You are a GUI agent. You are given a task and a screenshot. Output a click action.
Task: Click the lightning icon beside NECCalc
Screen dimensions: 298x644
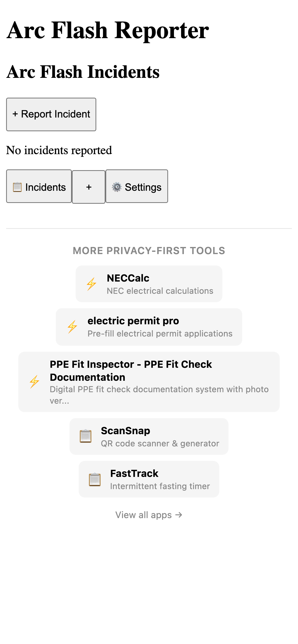(x=92, y=284)
